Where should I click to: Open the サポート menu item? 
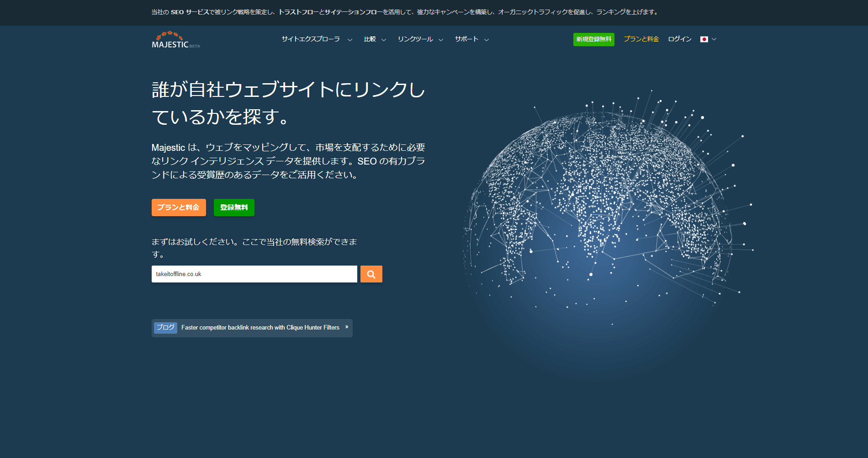[466, 39]
